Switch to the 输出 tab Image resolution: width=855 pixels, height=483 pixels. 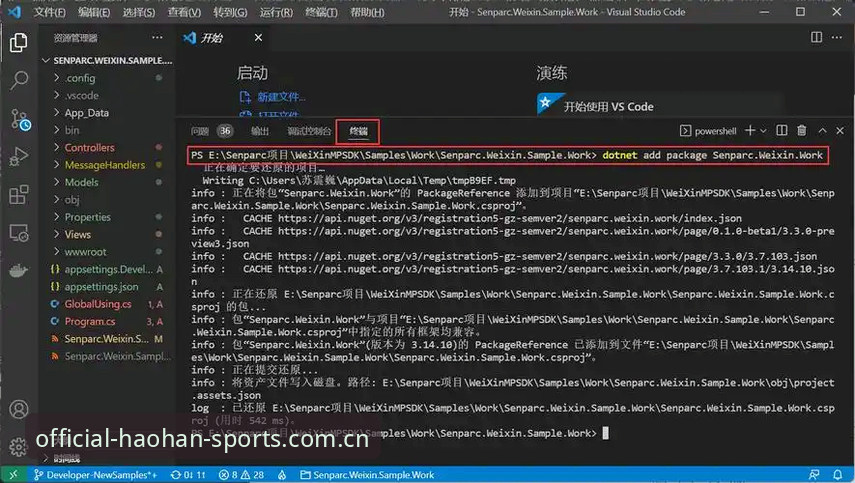point(260,131)
